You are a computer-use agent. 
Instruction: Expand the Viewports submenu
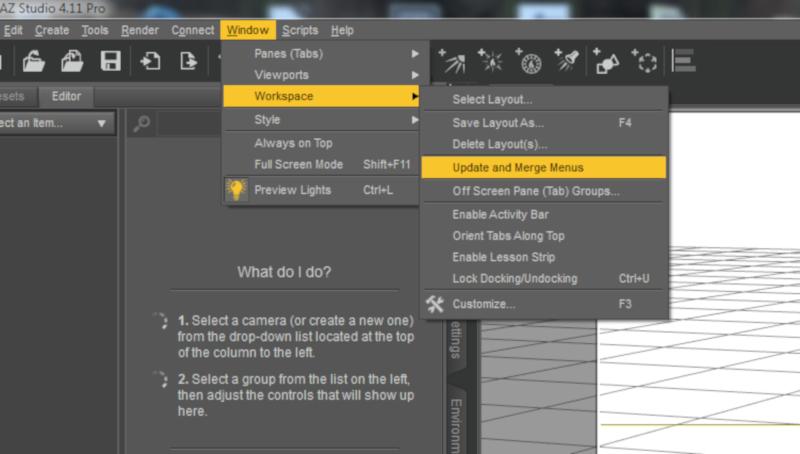[321, 75]
